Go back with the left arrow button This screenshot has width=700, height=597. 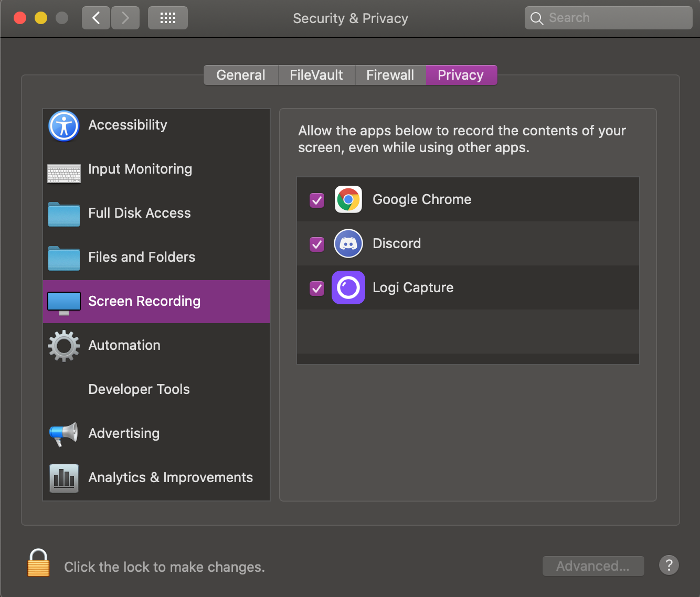point(96,18)
